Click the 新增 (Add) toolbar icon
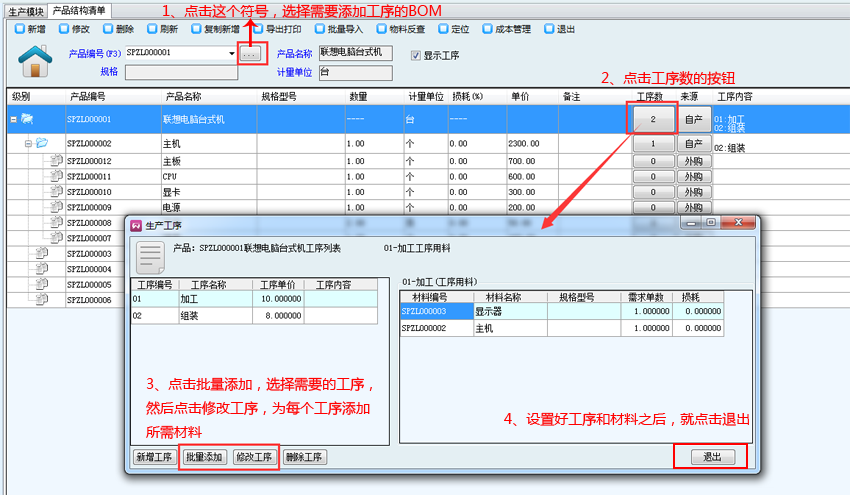Viewport: 850px width, 495px height. (x=20, y=29)
